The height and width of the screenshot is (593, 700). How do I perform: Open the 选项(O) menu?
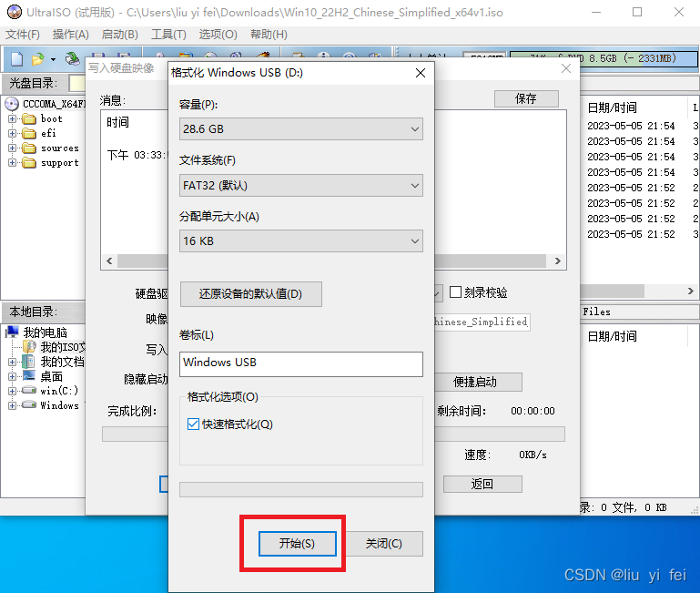[218, 35]
